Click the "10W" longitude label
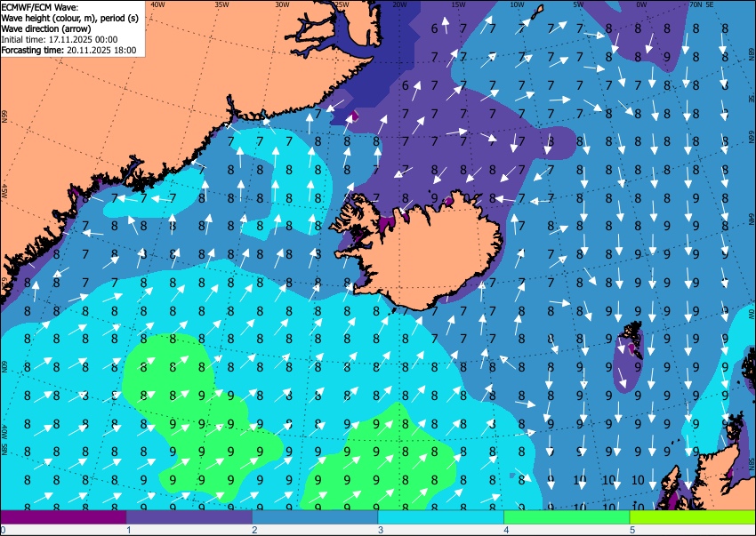Screen dimensions: 756x536 pyautogui.click(x=517, y=4)
